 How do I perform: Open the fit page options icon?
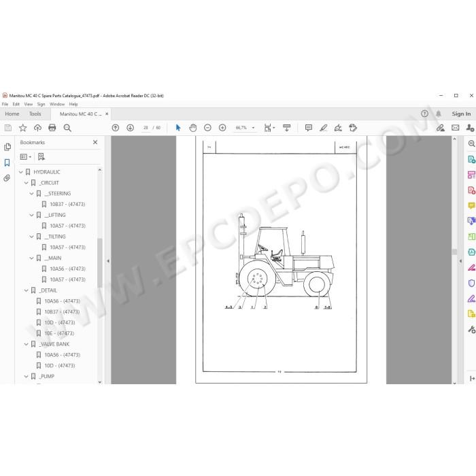coord(269,128)
